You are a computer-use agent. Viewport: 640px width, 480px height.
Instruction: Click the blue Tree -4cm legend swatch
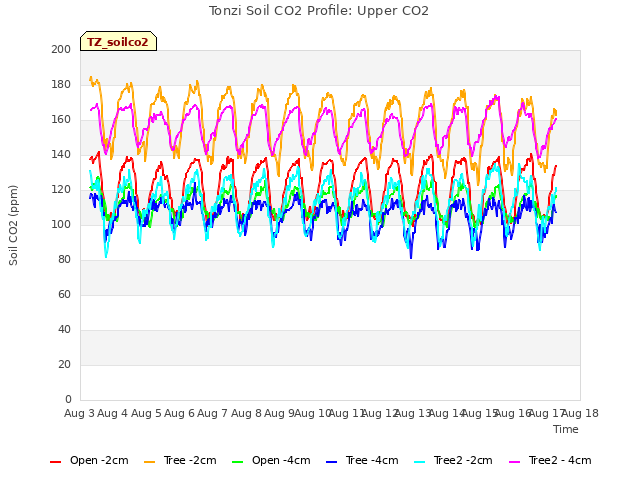coord(332,462)
